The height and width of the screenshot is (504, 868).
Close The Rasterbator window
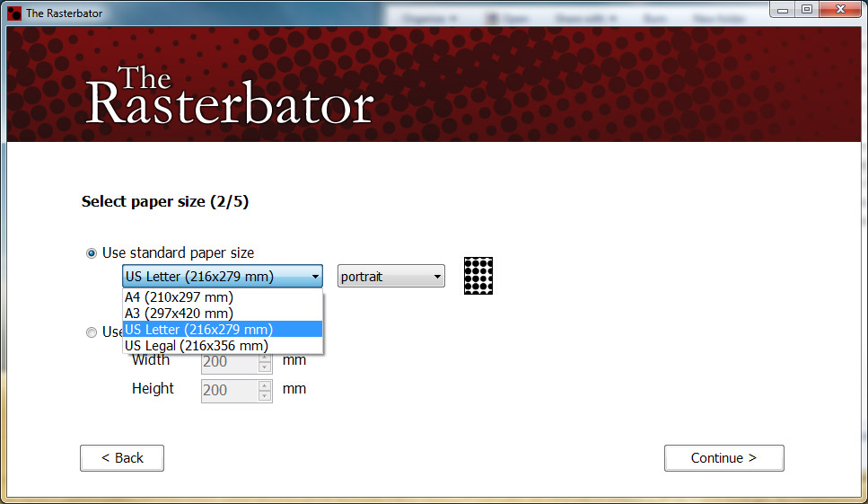point(840,9)
